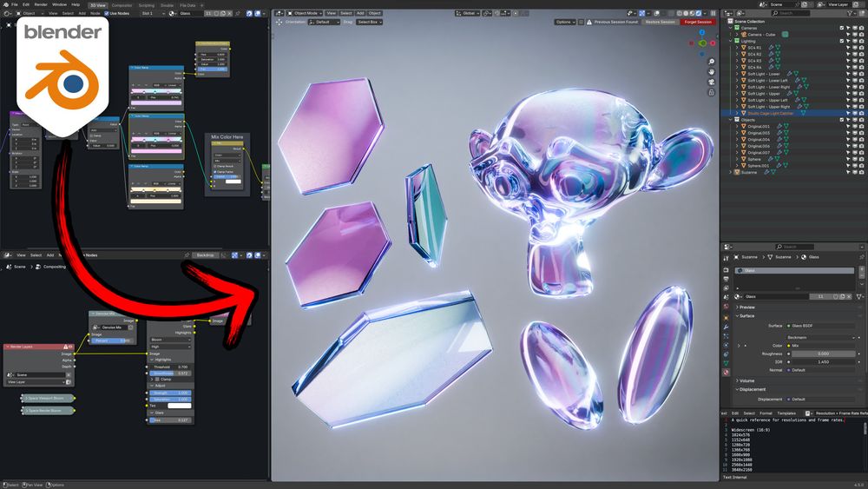Uncheck the Lighting collection exclude checkbox

pos(841,41)
